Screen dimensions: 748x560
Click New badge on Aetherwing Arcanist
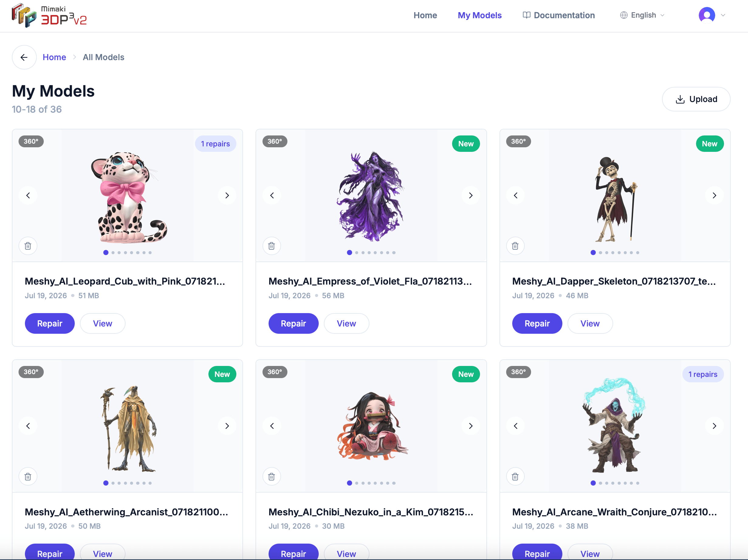click(222, 374)
